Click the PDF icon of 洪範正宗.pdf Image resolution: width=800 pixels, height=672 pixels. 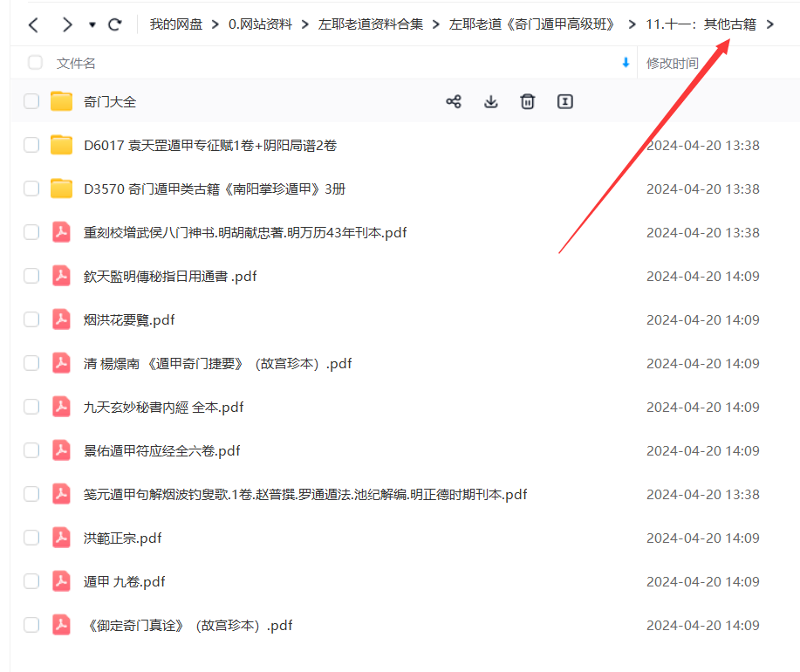[61, 538]
